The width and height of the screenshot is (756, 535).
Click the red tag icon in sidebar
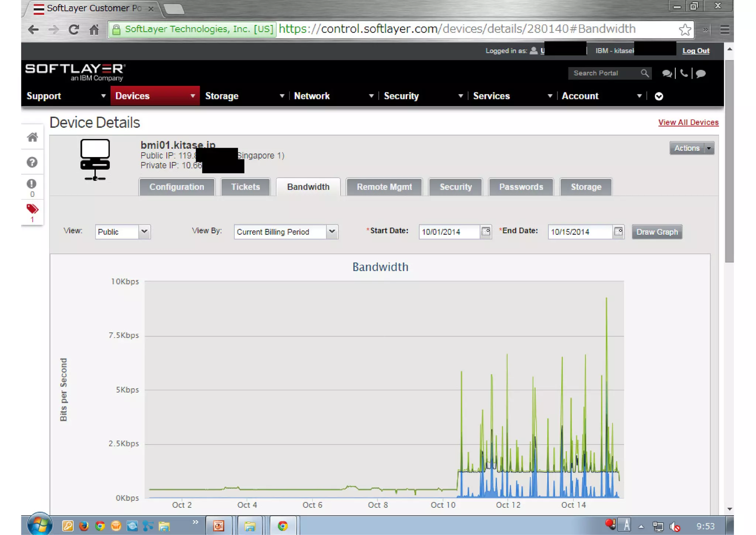32,209
